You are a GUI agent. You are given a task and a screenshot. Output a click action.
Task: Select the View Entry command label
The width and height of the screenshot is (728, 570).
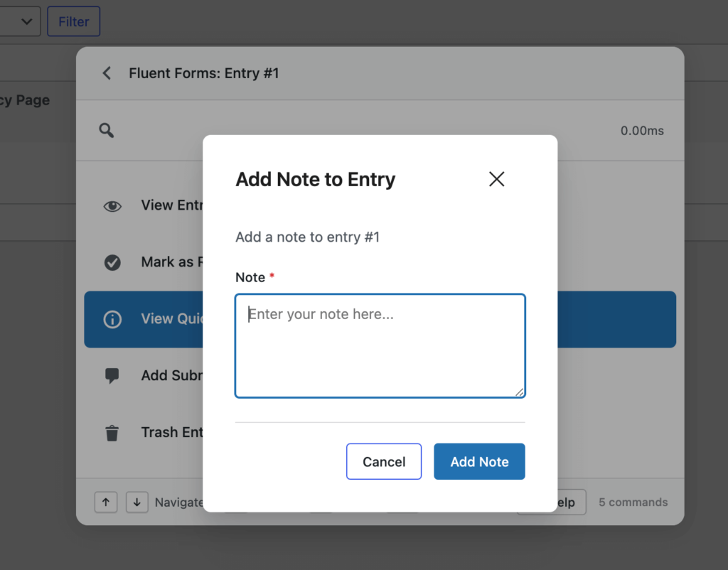point(171,205)
